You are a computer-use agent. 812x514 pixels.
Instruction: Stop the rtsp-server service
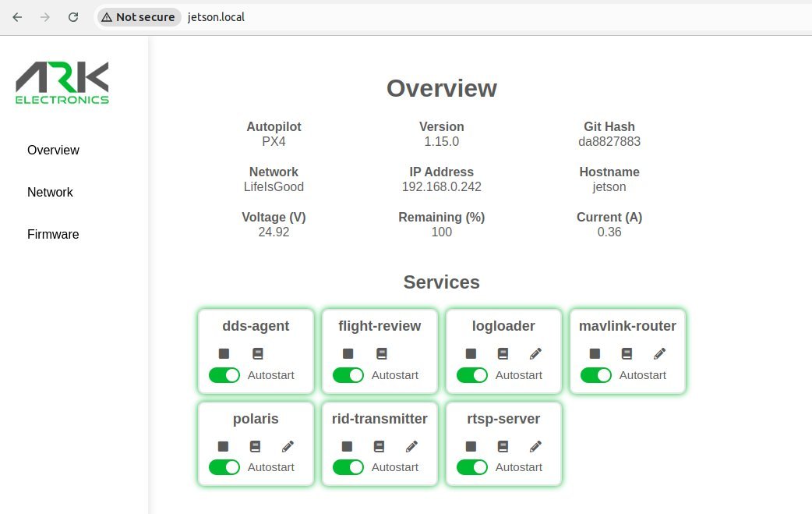tap(471, 446)
